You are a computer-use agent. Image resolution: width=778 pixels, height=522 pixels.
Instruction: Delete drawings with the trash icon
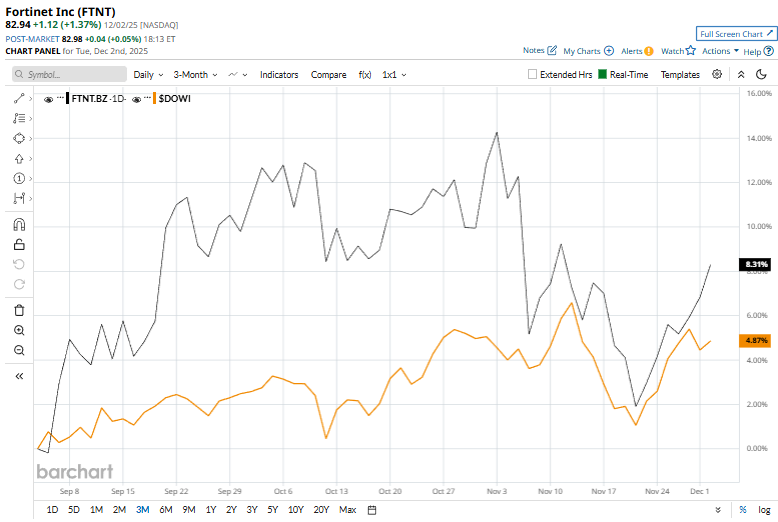point(19,310)
